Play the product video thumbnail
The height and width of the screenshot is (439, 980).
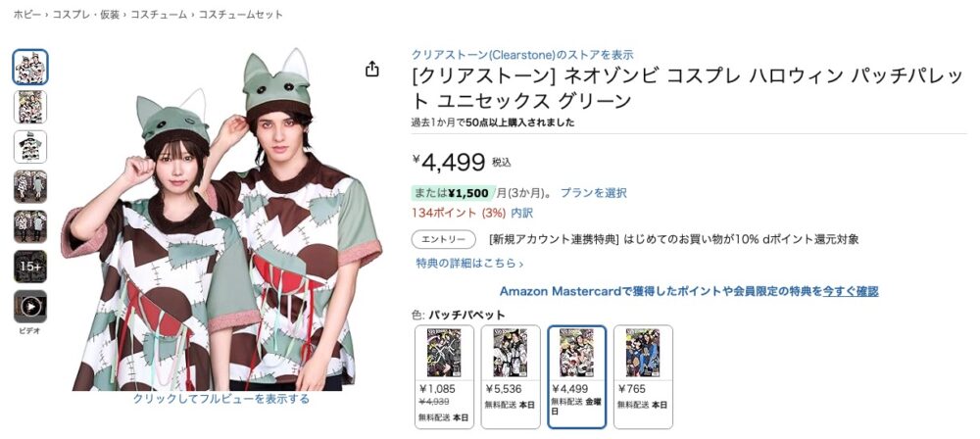tap(30, 307)
